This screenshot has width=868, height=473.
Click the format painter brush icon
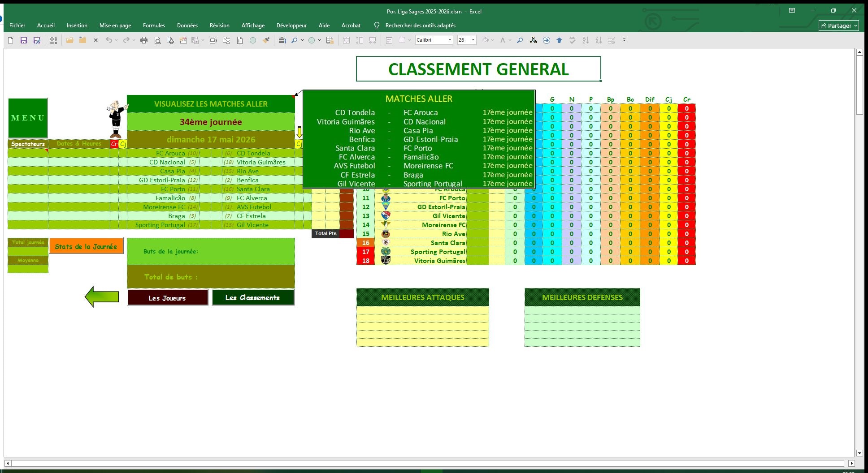coord(266,40)
